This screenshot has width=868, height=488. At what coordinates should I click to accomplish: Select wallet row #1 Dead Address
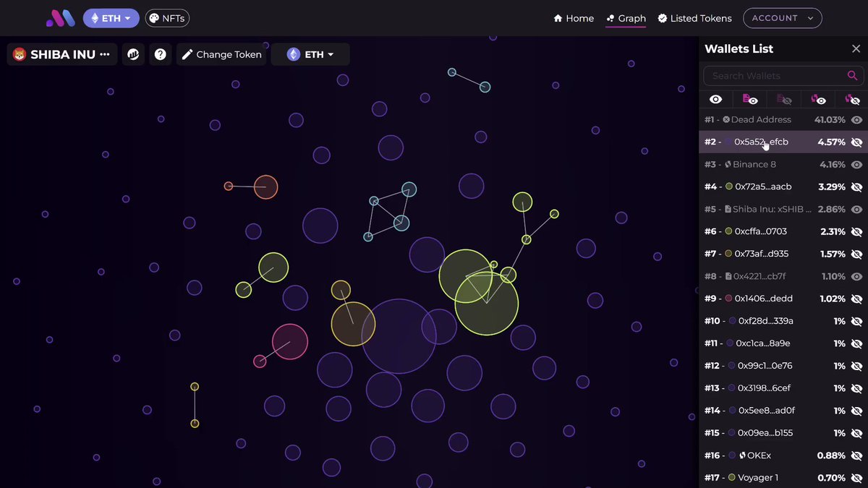click(x=783, y=120)
